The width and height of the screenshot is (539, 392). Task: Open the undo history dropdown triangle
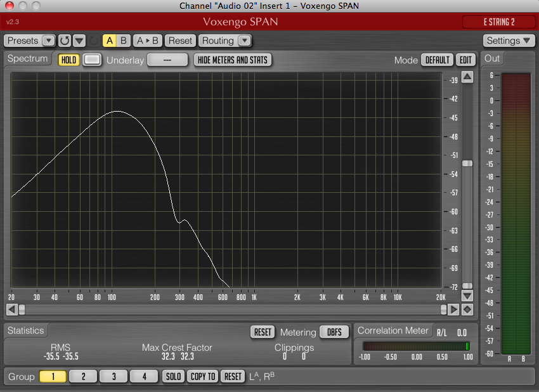point(79,41)
